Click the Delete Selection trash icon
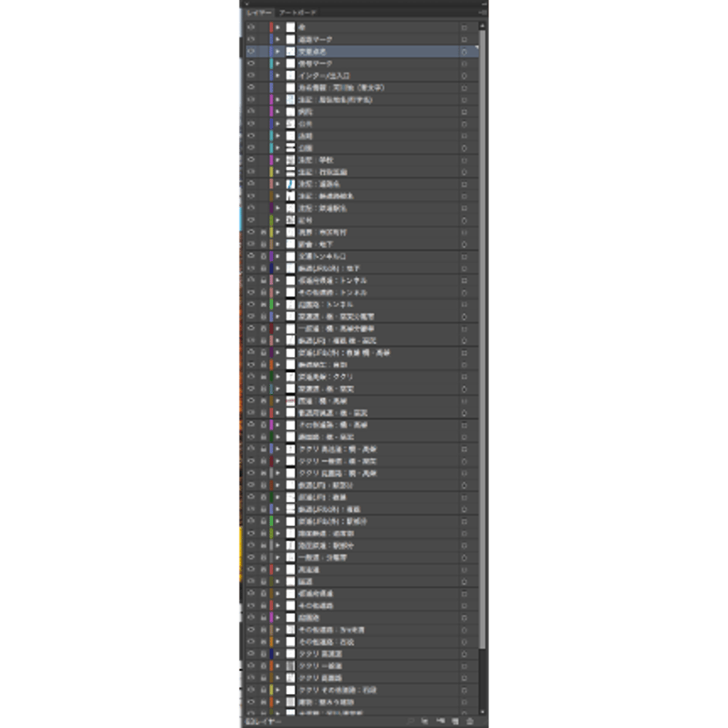Viewport: 728px width, 728px height. (x=470, y=721)
